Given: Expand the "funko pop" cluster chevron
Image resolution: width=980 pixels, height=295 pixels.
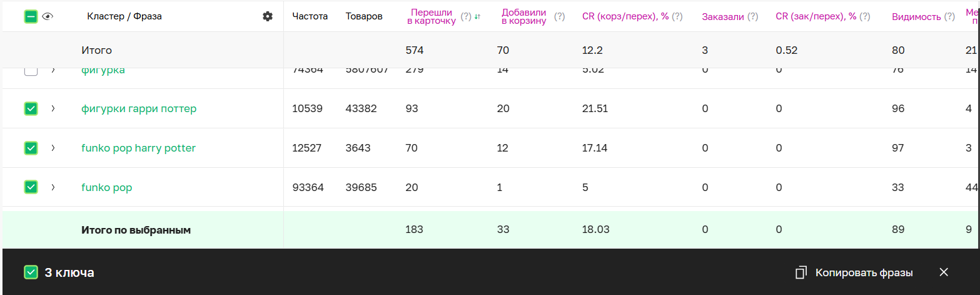Looking at the screenshot, I should click(53, 187).
